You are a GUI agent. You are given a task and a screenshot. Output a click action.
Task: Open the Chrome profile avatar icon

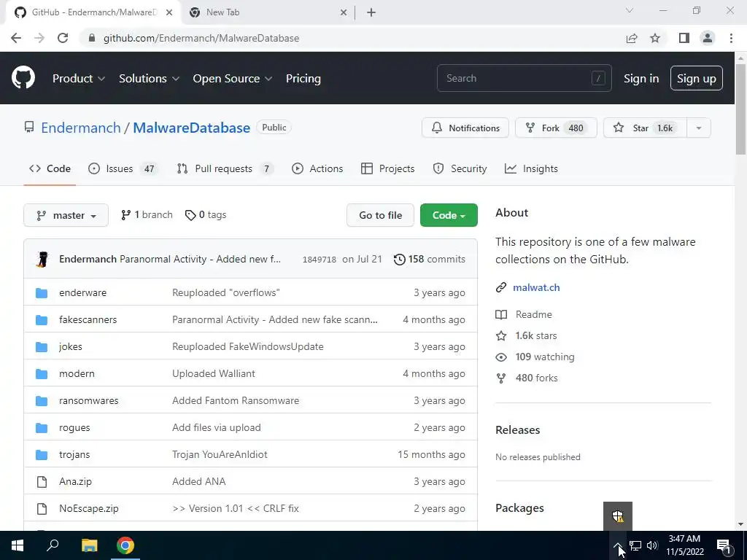708,38
